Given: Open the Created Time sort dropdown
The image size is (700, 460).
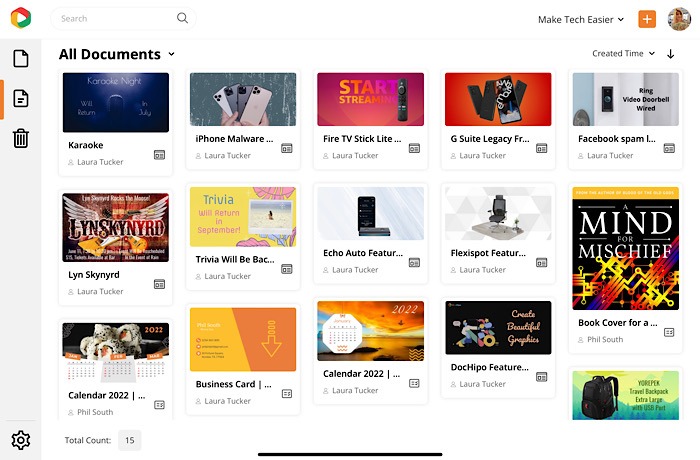Looking at the screenshot, I should click(x=623, y=54).
